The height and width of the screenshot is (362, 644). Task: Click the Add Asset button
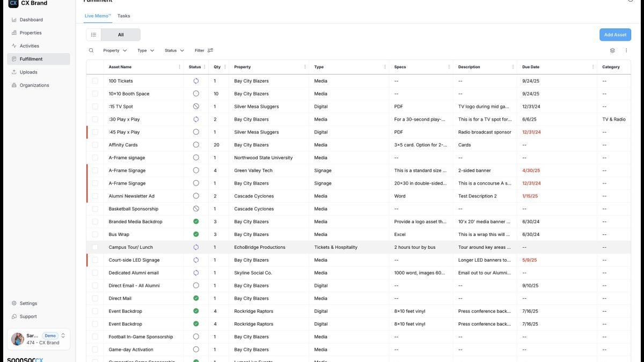(615, 34)
